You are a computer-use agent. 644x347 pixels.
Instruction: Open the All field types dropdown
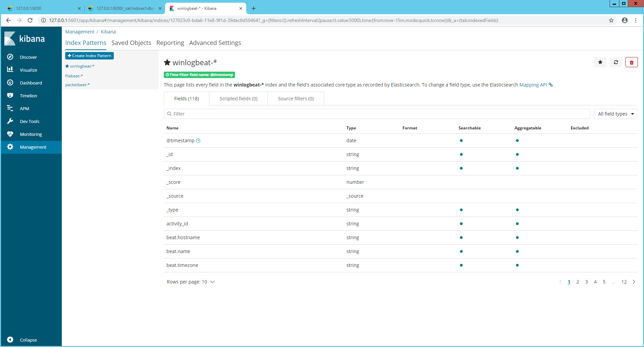click(615, 114)
